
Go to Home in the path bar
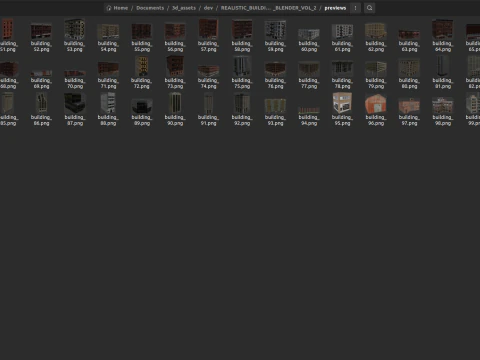tap(117, 8)
